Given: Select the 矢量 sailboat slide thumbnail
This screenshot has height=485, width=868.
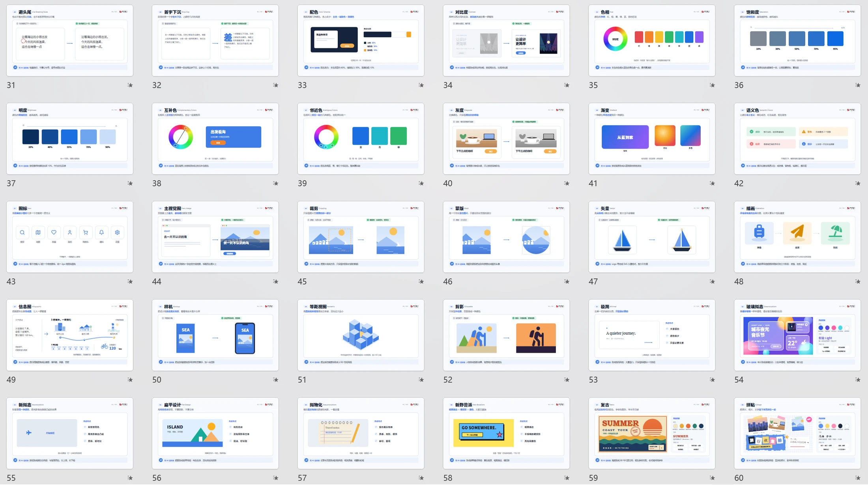Looking at the screenshot, I should (x=652, y=237).
